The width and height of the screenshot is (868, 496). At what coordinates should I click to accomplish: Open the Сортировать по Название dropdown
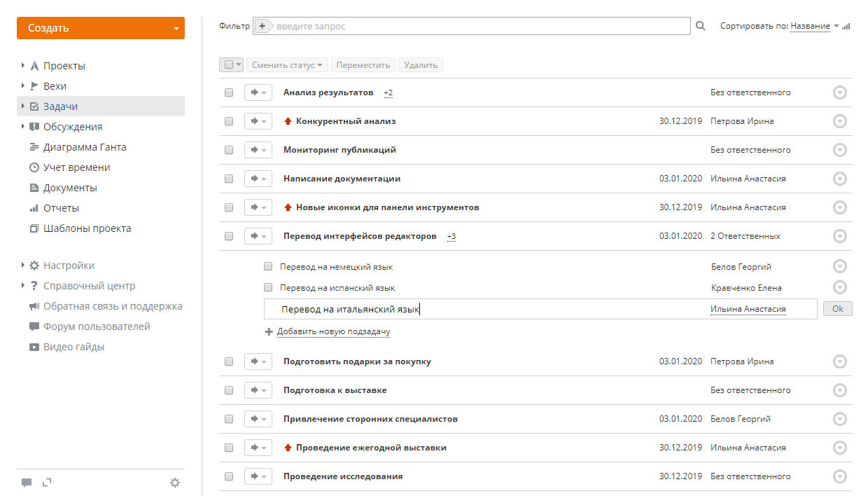click(815, 26)
